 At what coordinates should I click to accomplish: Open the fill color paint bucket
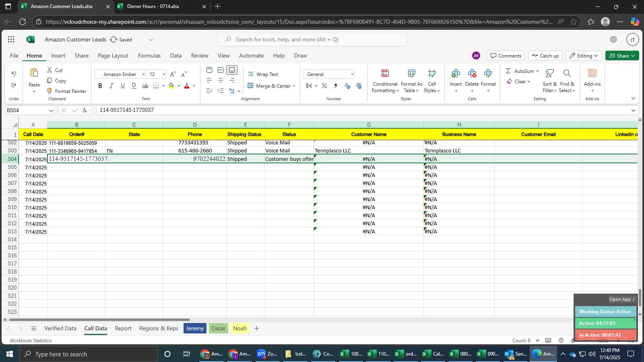(x=171, y=86)
